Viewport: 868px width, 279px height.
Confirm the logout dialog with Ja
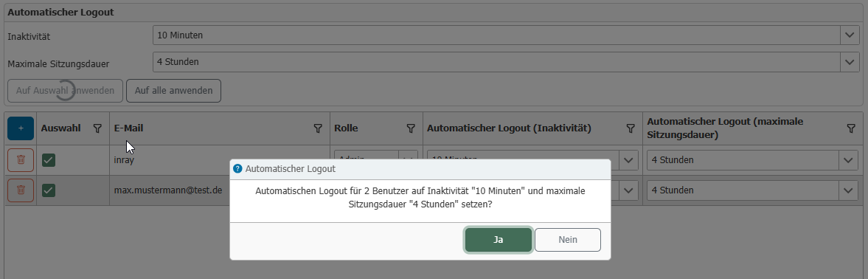click(x=499, y=240)
